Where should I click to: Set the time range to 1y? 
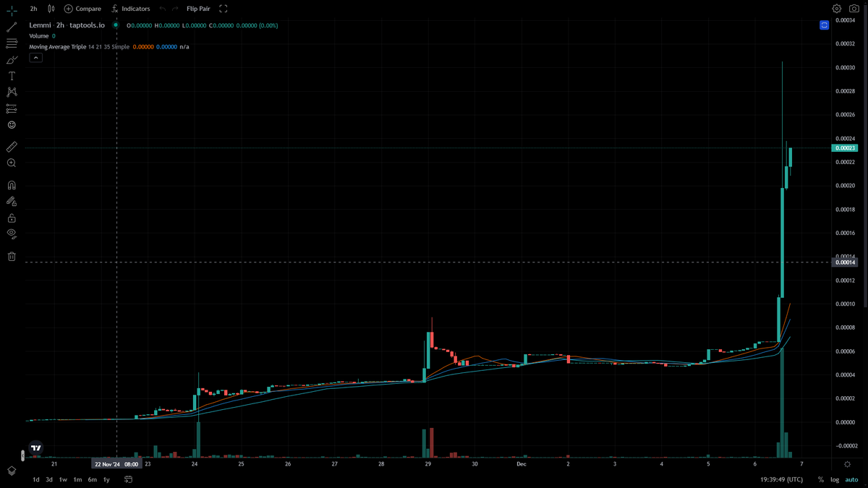[x=106, y=479]
